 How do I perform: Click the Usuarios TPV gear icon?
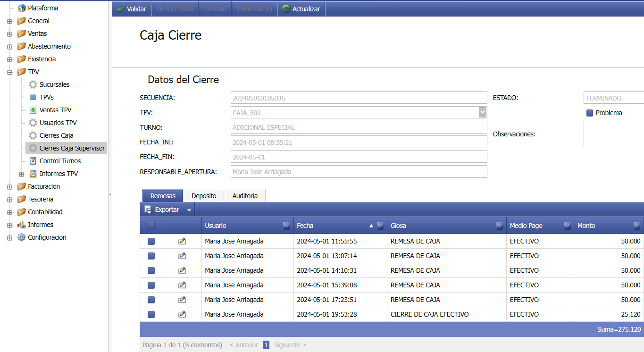33,123
